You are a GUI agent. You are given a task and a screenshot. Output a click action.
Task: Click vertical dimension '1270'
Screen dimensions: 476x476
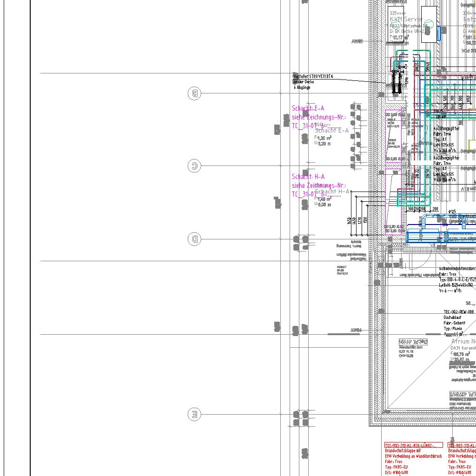point(360,221)
